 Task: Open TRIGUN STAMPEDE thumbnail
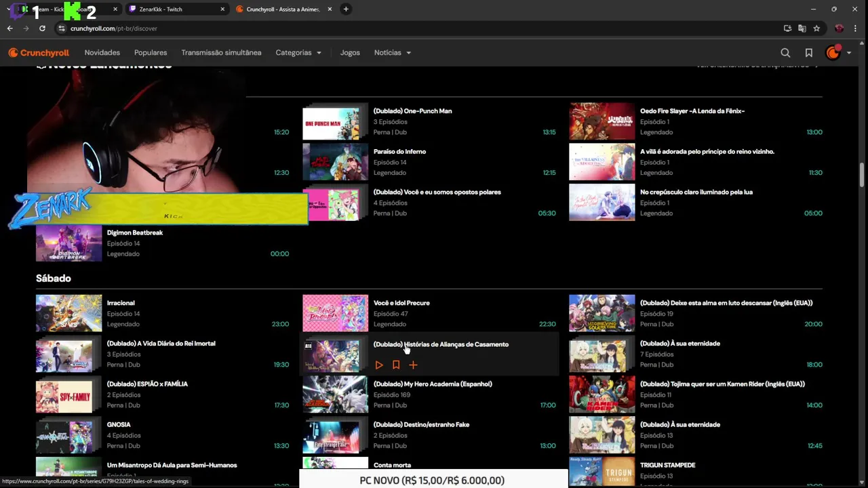(x=601, y=472)
